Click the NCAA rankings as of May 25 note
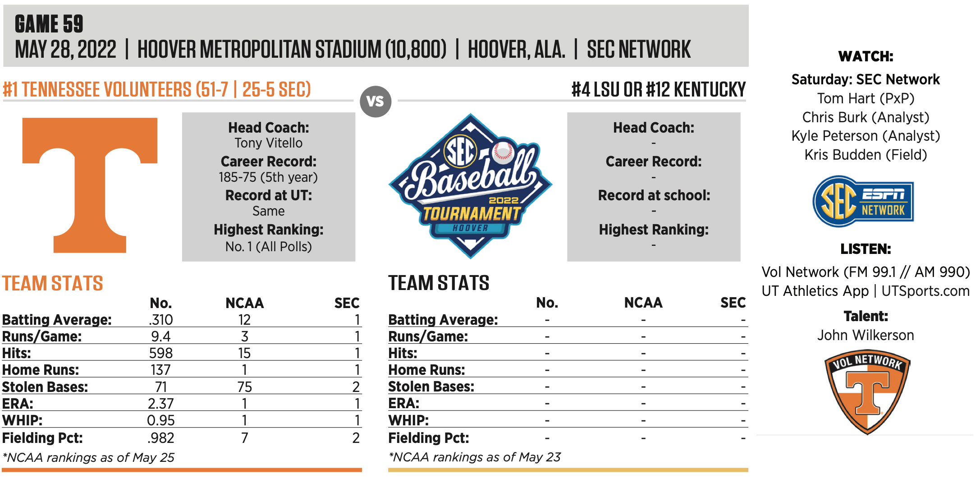980x479 pixels. point(88,457)
